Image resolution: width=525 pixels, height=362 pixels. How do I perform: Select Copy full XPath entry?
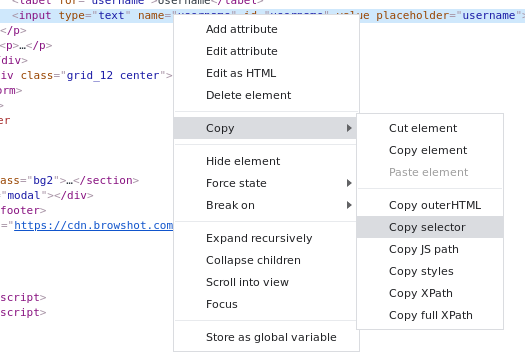point(431,315)
